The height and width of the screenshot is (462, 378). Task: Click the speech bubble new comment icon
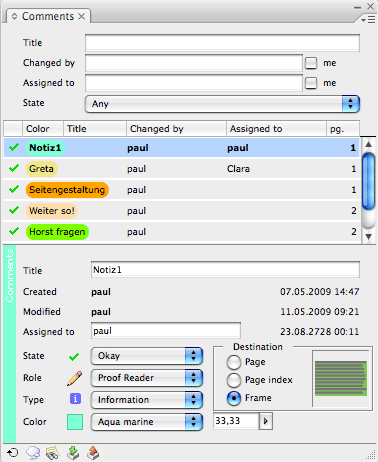pyautogui.click(x=33, y=453)
